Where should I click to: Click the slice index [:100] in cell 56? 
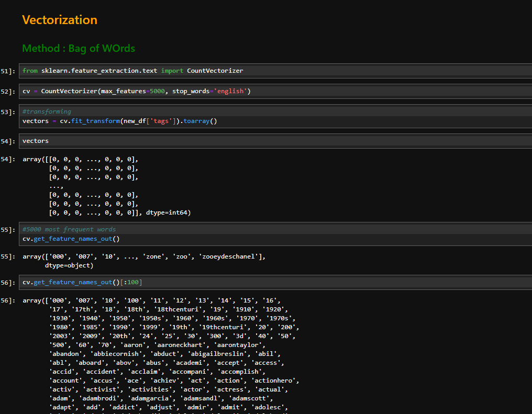pyautogui.click(x=131, y=283)
